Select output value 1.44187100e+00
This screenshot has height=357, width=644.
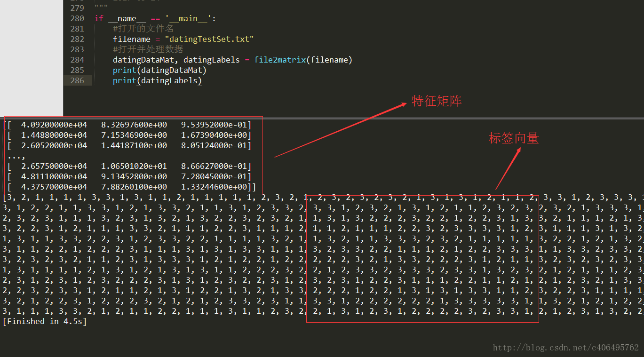(134, 145)
